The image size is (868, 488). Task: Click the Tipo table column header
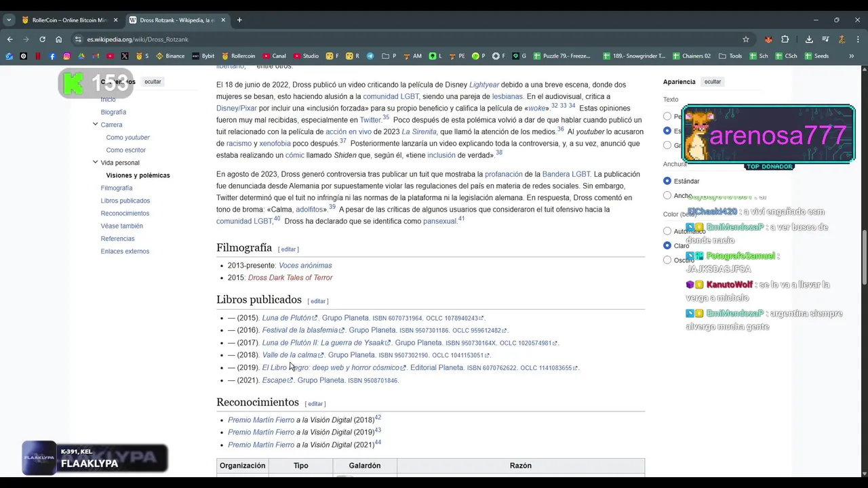(x=301, y=466)
